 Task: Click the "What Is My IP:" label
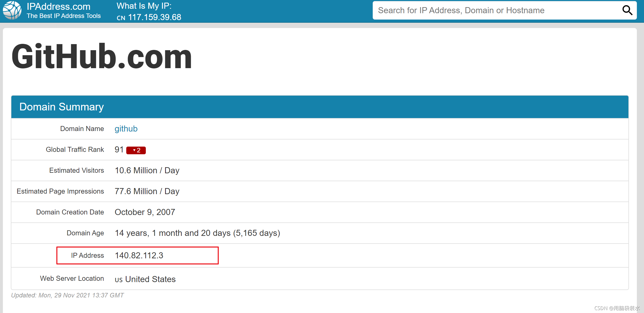[x=144, y=6]
